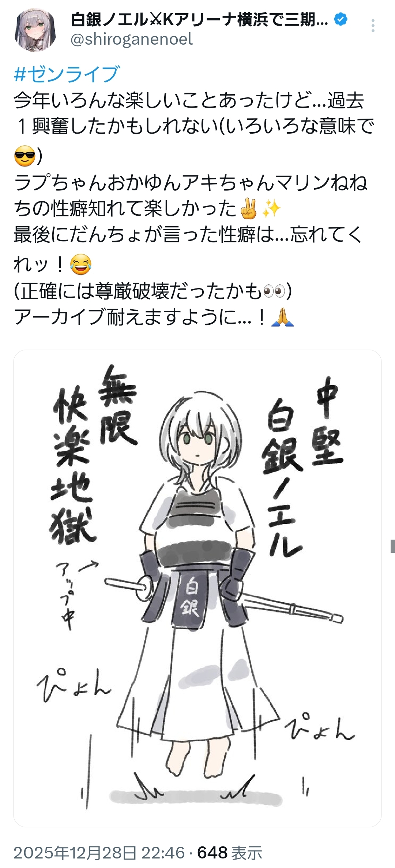
Task: Click the folded hands emoji
Action: pyautogui.click(x=283, y=317)
